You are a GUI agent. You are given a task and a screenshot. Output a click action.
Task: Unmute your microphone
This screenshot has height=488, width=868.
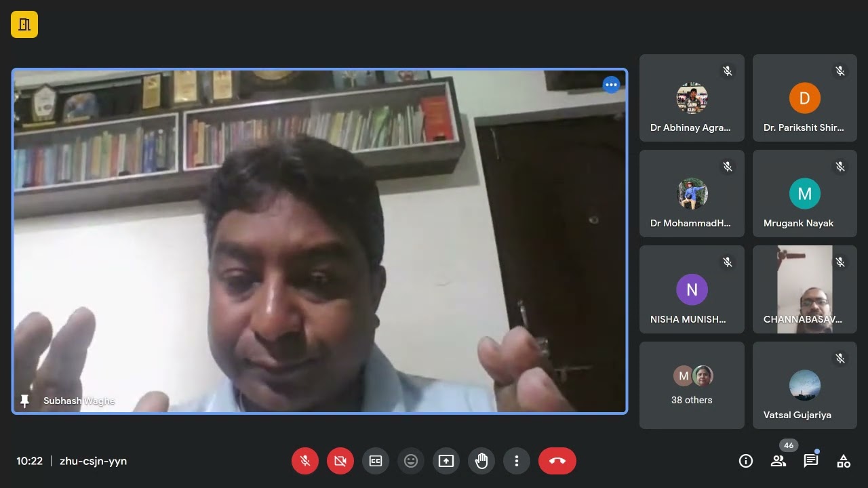pyautogui.click(x=305, y=461)
